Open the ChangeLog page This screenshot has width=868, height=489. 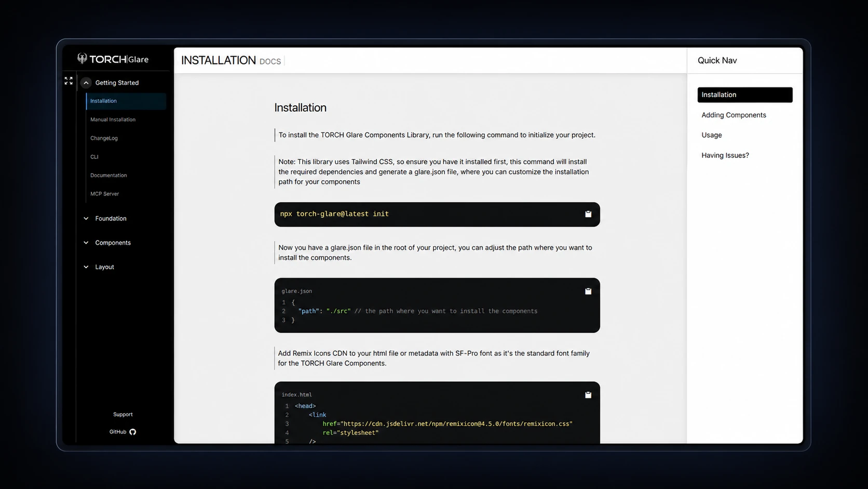[x=104, y=138]
